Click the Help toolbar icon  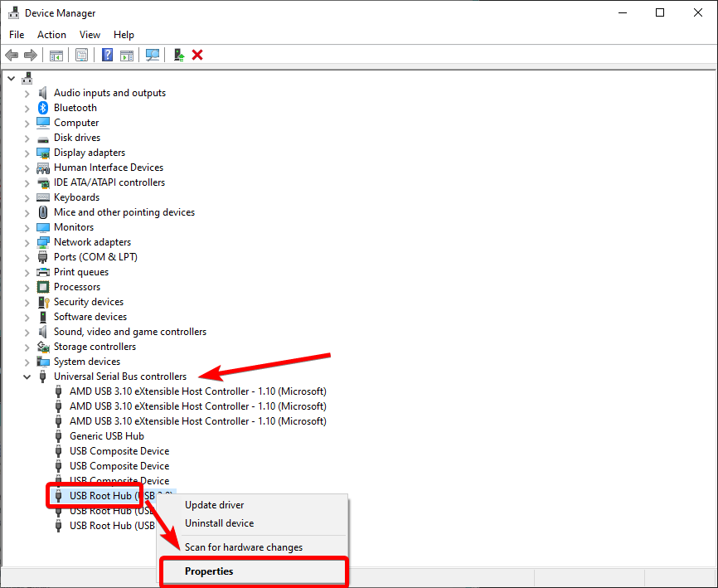tap(107, 55)
